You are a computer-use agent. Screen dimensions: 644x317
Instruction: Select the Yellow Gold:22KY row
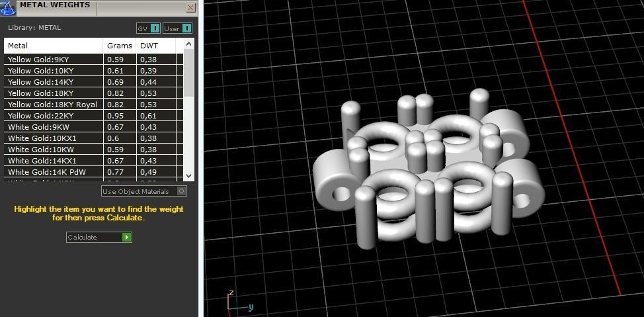coord(94,116)
